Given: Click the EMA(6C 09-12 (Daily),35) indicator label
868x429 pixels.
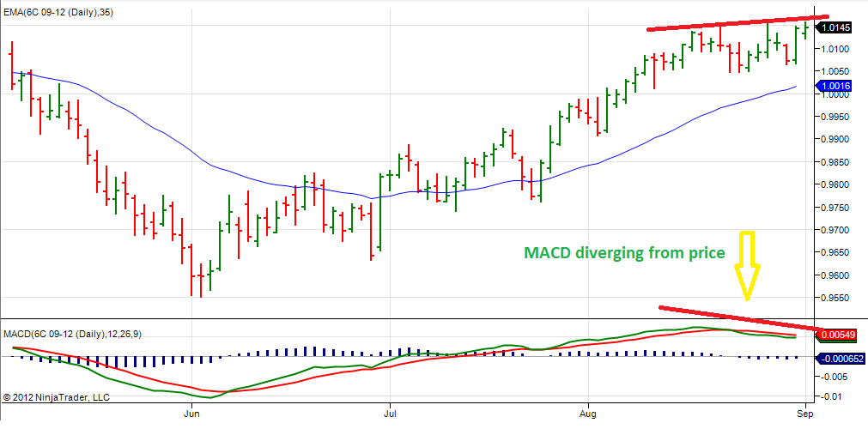Looking at the screenshot, I should coord(58,12).
